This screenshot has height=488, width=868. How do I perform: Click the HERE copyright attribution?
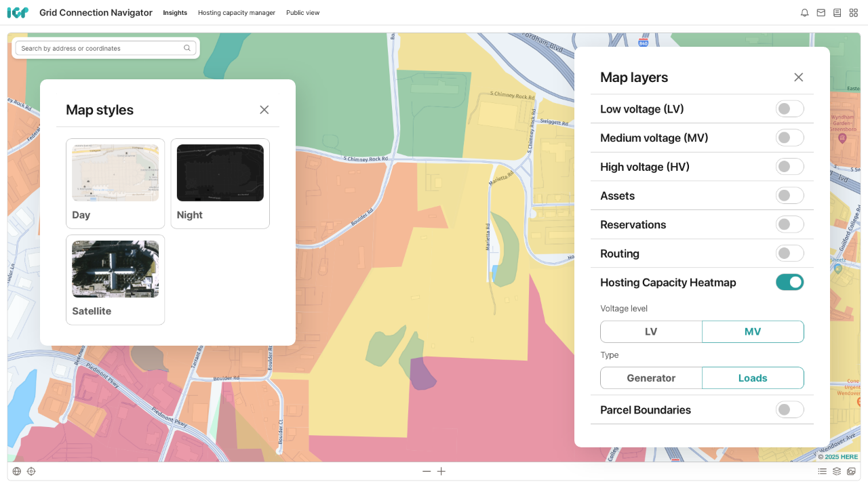tap(838, 457)
